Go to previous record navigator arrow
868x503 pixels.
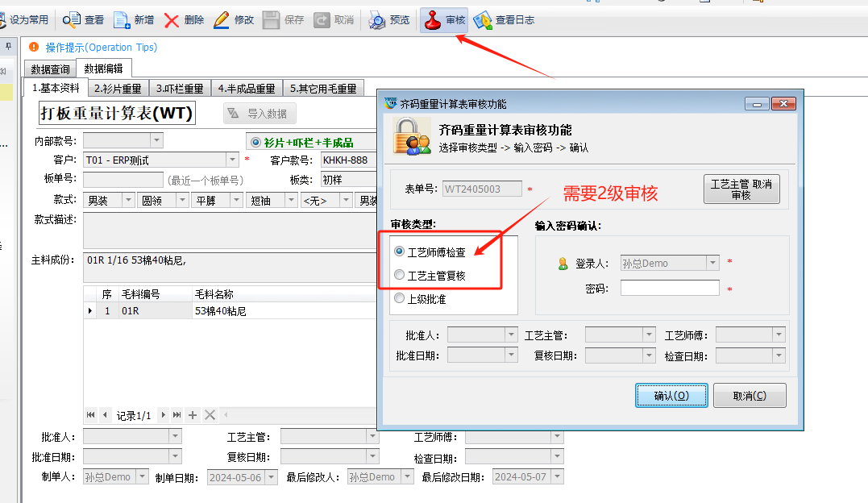click(x=106, y=415)
